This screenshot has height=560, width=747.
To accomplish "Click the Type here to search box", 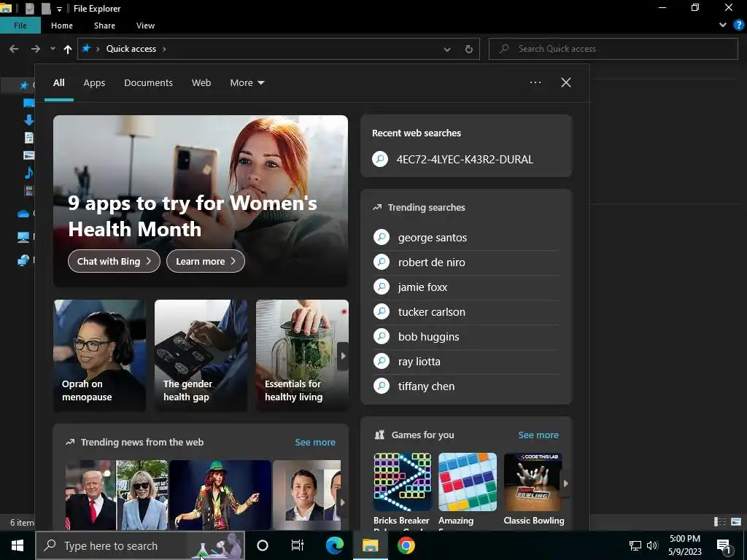I will coord(140,545).
